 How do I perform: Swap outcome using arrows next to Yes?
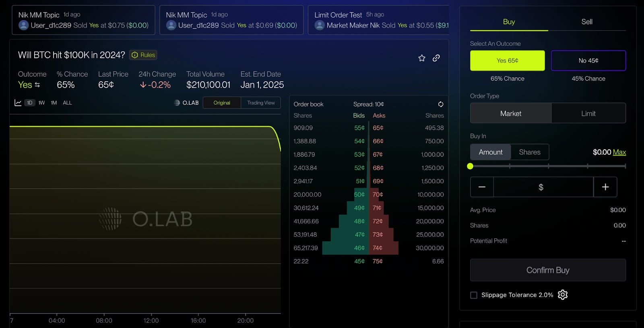coord(37,85)
